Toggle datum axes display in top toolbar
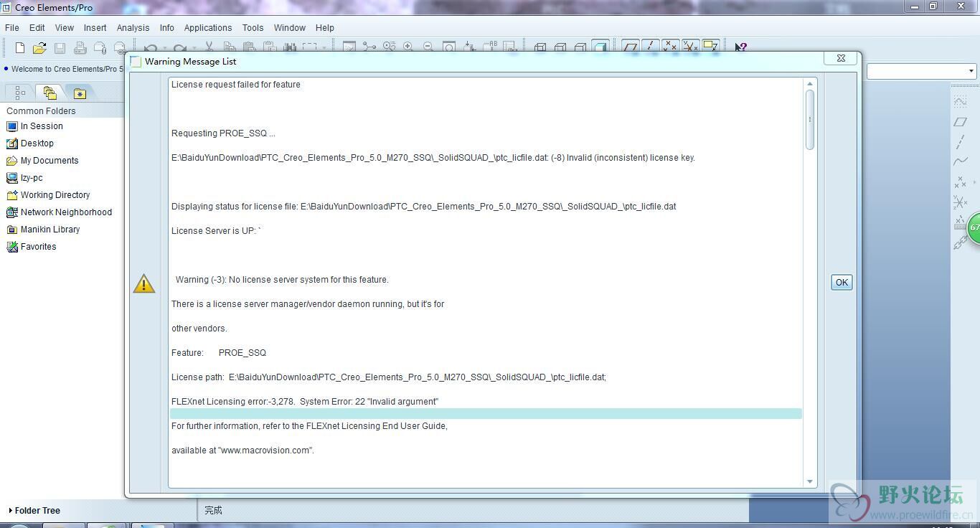The height and width of the screenshot is (528, 980). (651, 47)
